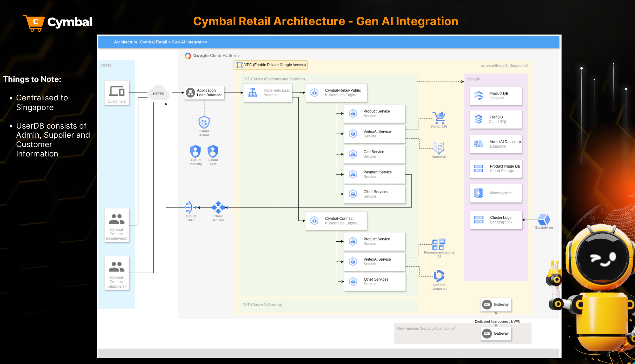Click the Contact Center AI icon

[439, 275]
